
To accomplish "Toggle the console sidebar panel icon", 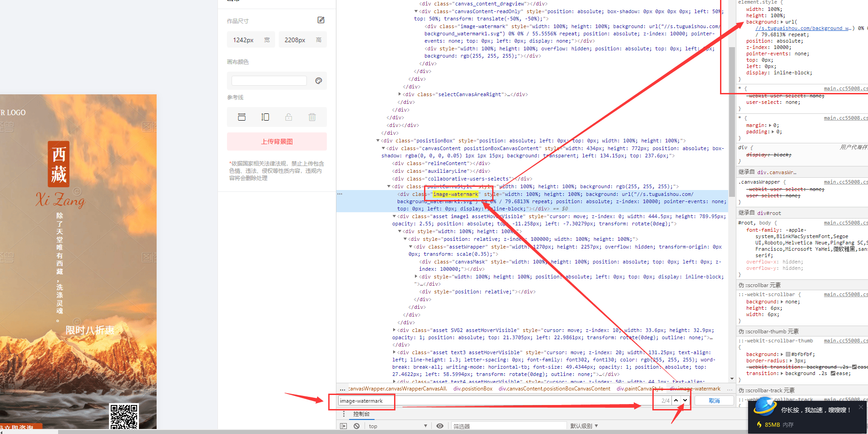I will (343, 426).
